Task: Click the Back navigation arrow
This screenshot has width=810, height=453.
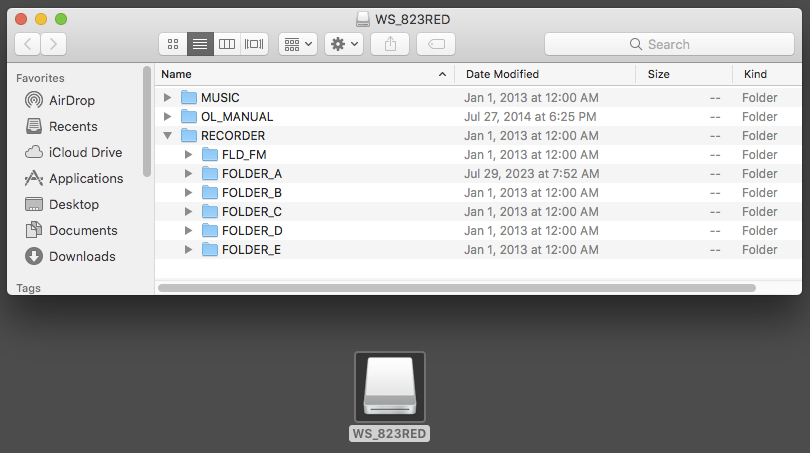Action: [28, 44]
